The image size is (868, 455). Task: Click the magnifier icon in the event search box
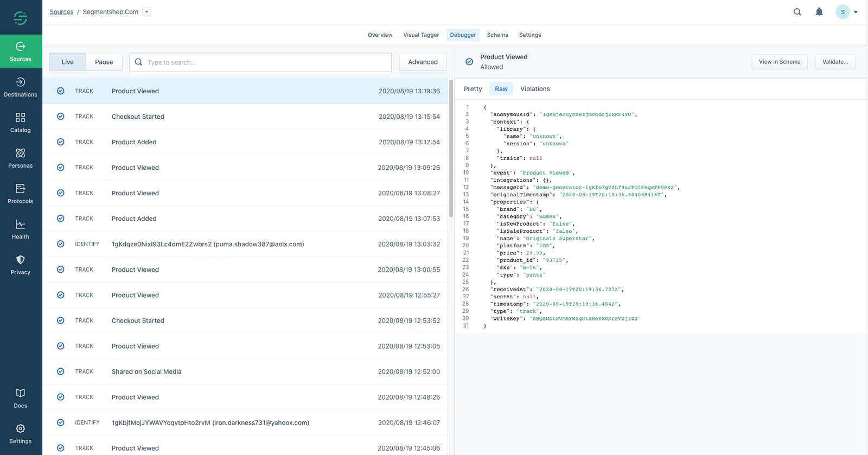[x=138, y=62]
